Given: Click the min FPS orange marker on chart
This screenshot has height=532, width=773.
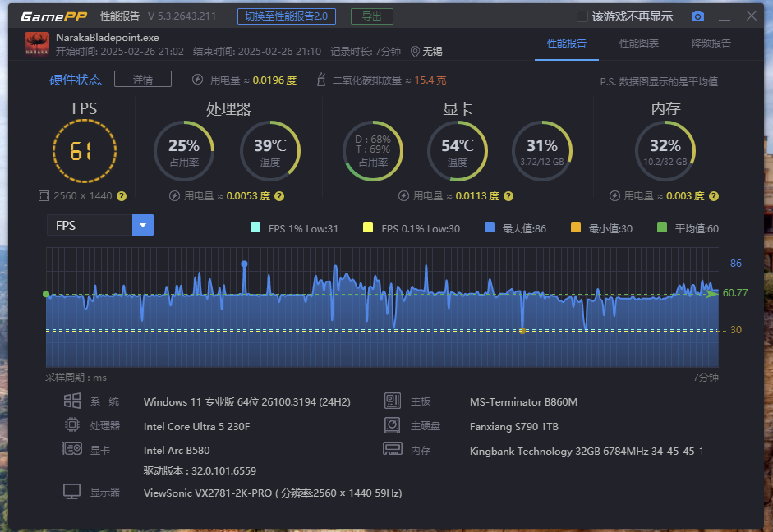Looking at the screenshot, I should 522,331.
